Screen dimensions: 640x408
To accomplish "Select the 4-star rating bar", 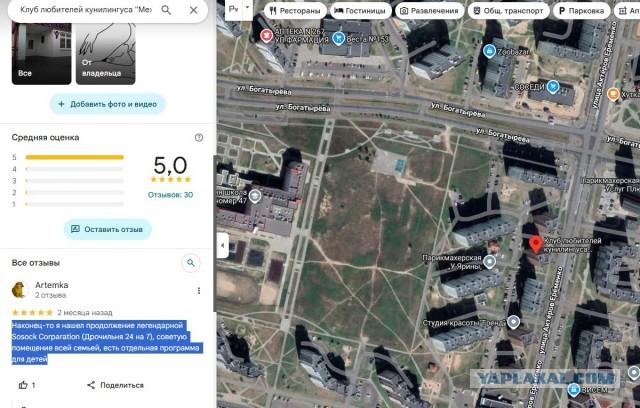I will [74, 169].
